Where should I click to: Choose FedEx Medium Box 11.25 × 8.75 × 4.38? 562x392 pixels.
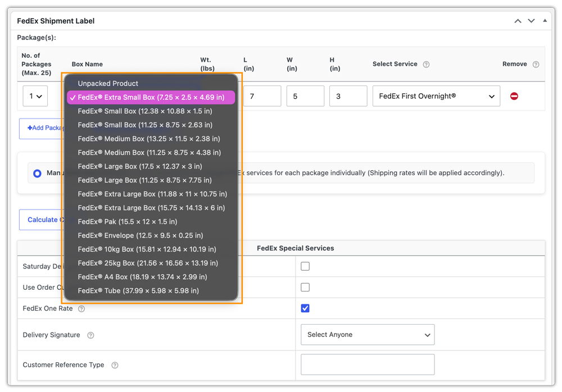151,153
